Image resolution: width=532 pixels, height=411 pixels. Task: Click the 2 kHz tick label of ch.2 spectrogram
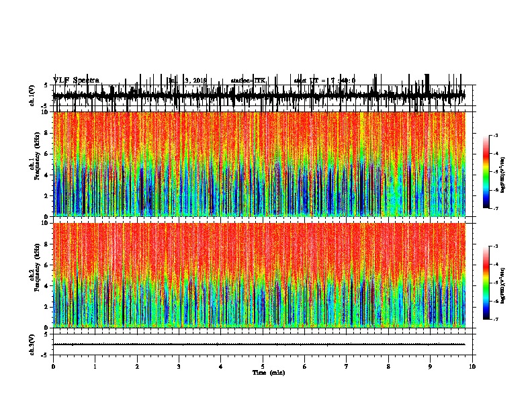click(47, 307)
